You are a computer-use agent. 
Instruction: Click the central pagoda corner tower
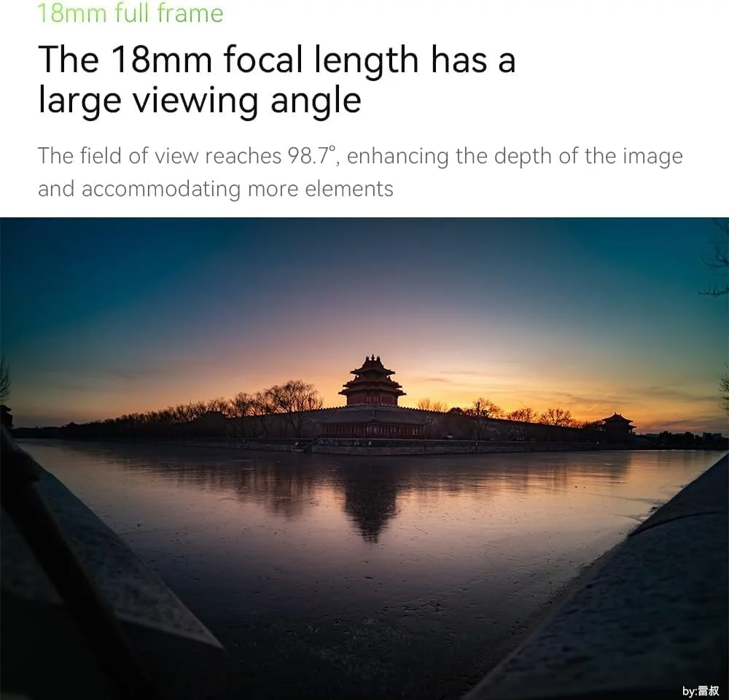coord(373,381)
